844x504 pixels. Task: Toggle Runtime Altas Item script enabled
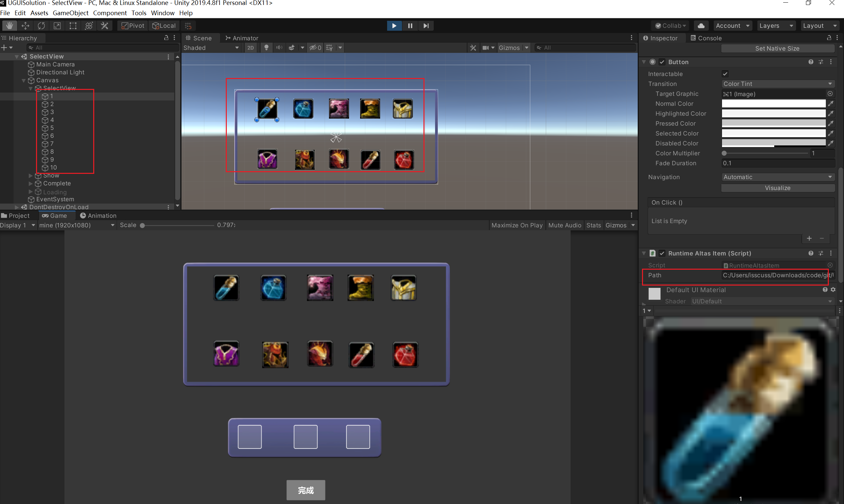click(x=662, y=253)
